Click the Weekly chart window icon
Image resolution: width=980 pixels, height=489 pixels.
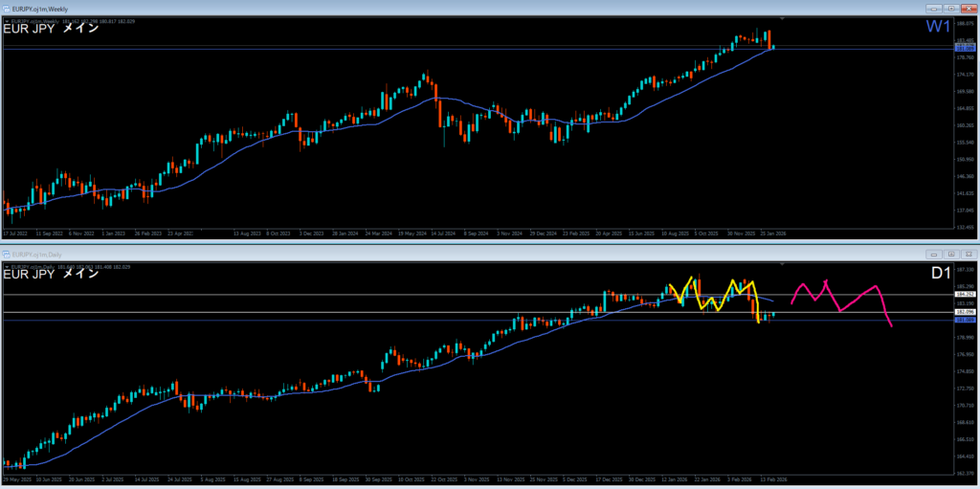click(x=7, y=8)
